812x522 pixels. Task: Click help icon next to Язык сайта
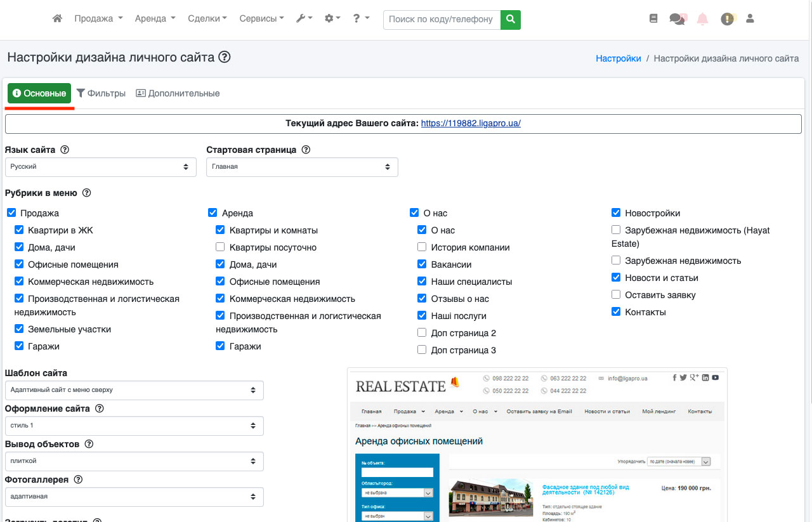64,150
